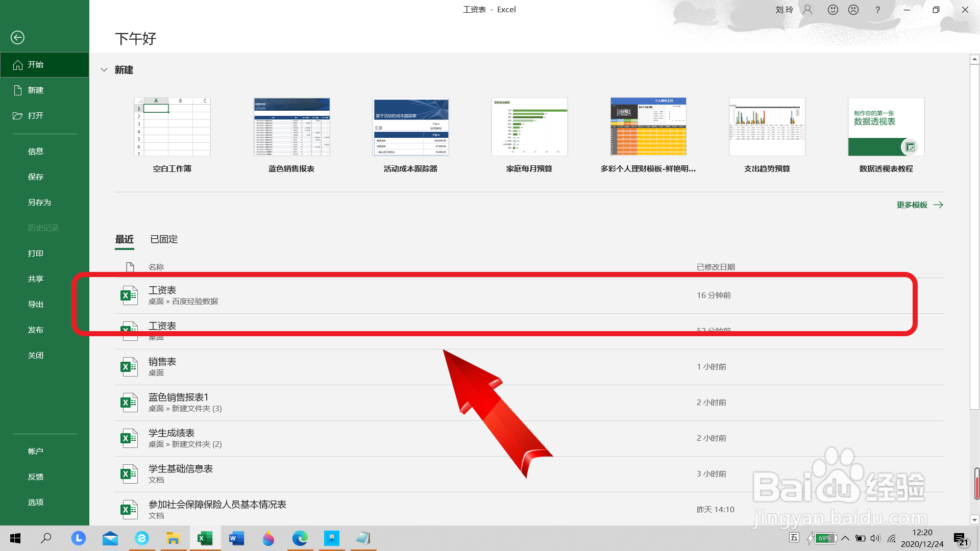Viewport: 980px width, 551px height.
Task: Pick the 蓝色销售报表 template thumbnail
Action: [291, 127]
